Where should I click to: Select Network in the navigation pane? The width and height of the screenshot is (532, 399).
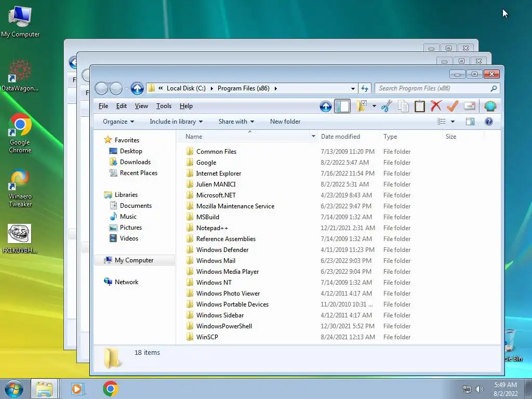[126, 282]
